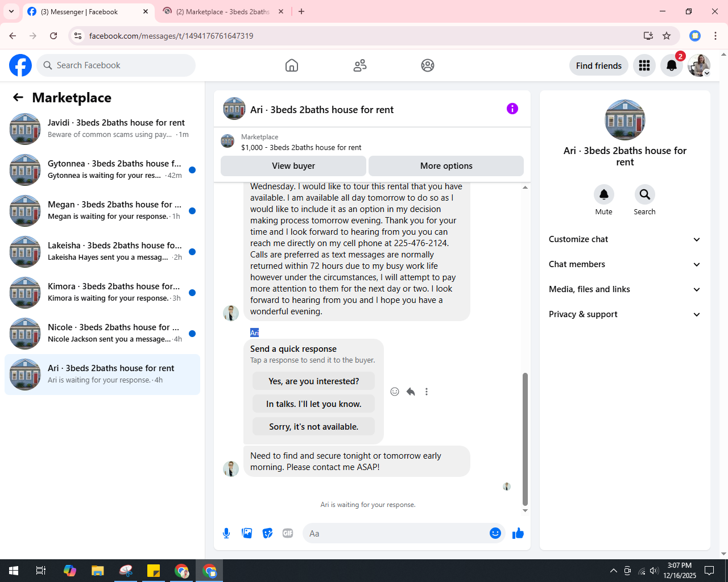The image size is (728, 582).
Task: Open conversation information purple icon
Action: point(512,109)
